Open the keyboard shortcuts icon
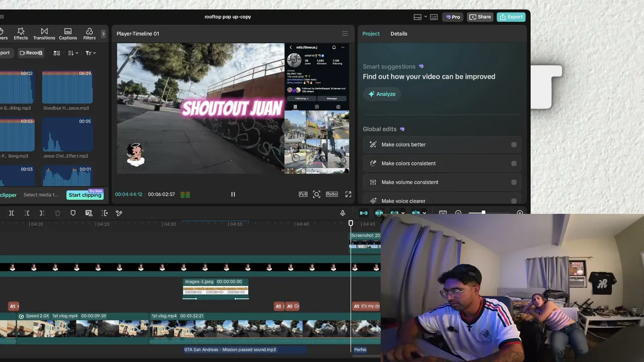Viewport: 644px width, 362px height. click(x=434, y=17)
